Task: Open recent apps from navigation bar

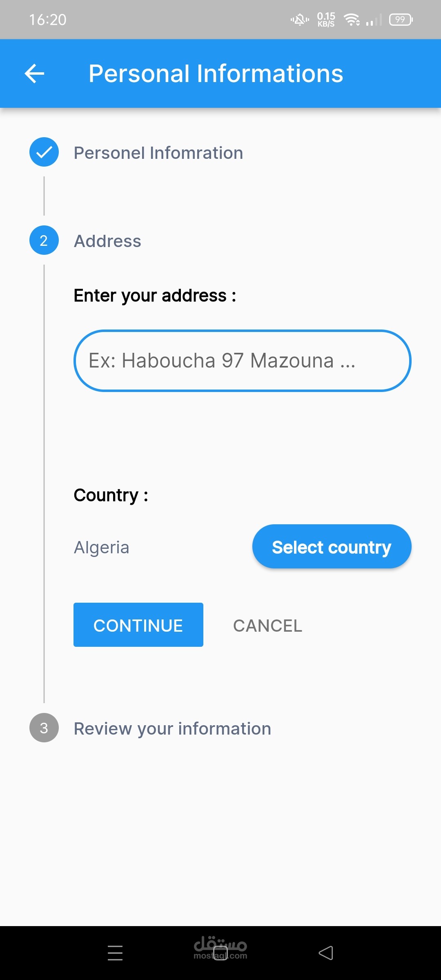Action: pyautogui.click(x=115, y=953)
